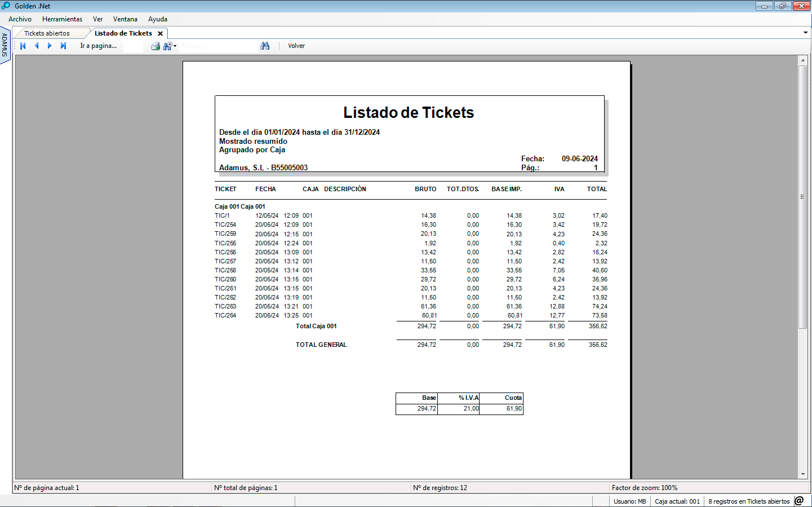Image resolution: width=812 pixels, height=507 pixels.
Task: Click the Volver button
Action: coord(296,46)
